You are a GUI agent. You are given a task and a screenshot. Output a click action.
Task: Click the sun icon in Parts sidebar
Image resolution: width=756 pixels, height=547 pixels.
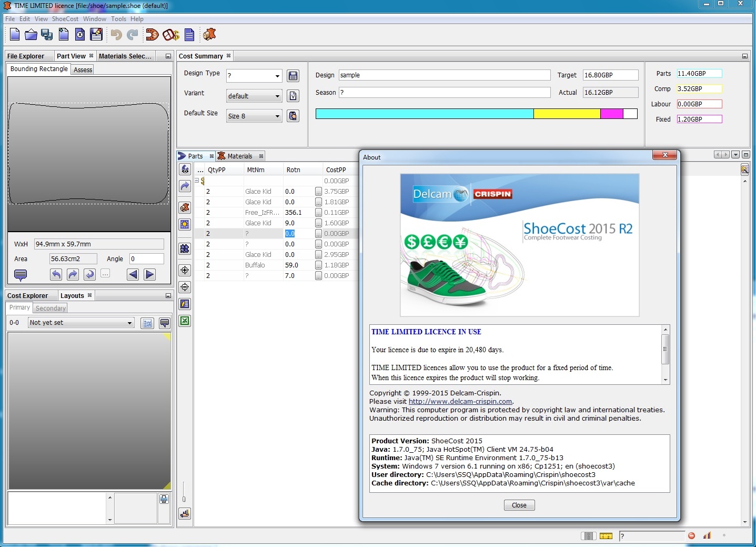[185, 224]
